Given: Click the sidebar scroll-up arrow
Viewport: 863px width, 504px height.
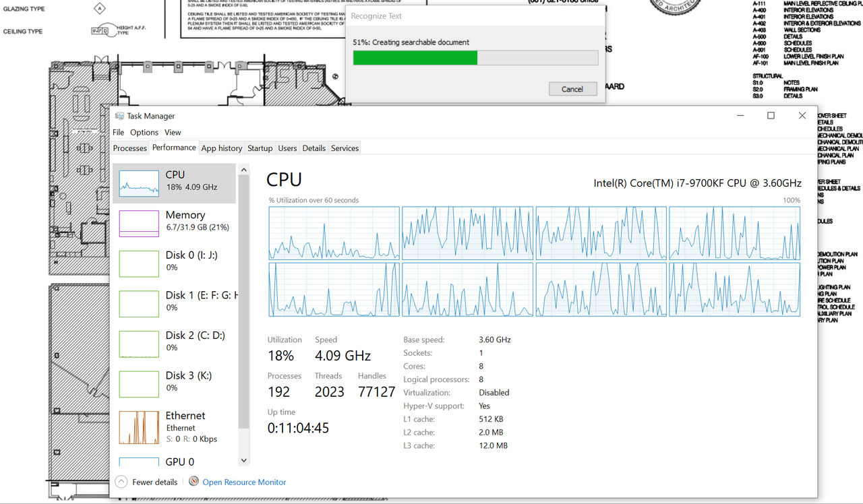Looking at the screenshot, I should (x=243, y=168).
